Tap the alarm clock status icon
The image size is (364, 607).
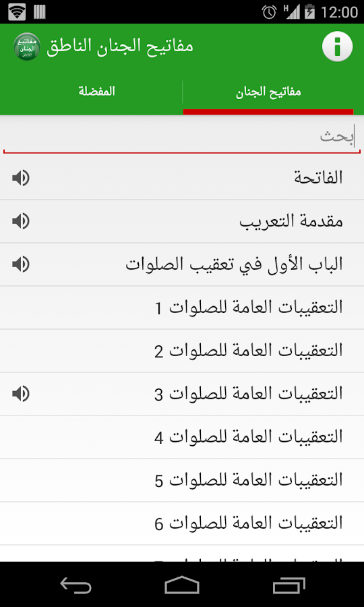(x=269, y=12)
